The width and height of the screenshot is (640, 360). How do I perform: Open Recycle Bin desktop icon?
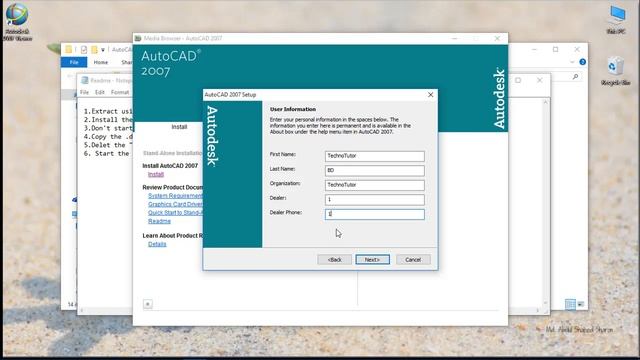[616, 71]
